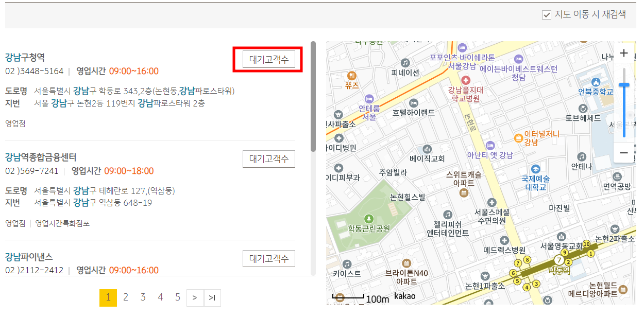Viewport: 644px width, 318px height.
Task: Click 대기고객수 button for 강남구청역
Action: [268, 59]
